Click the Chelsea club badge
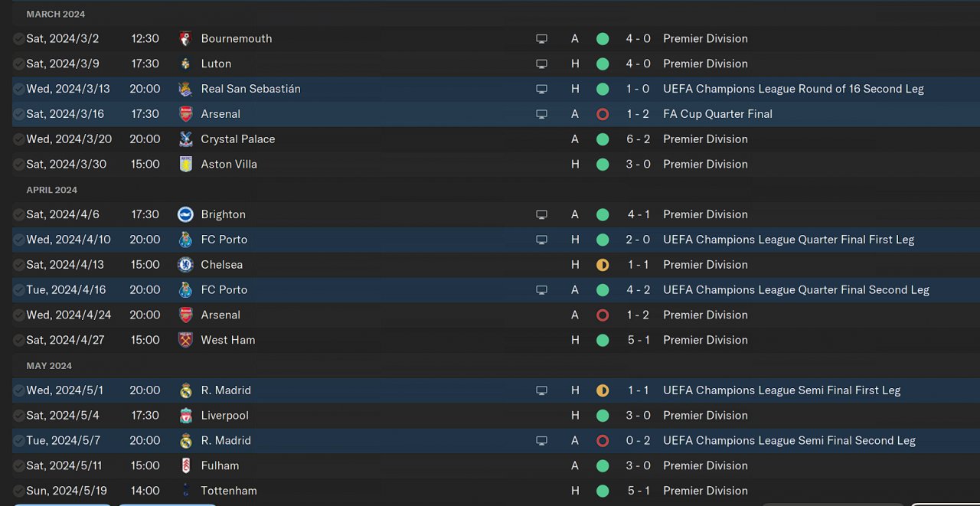 tap(185, 265)
